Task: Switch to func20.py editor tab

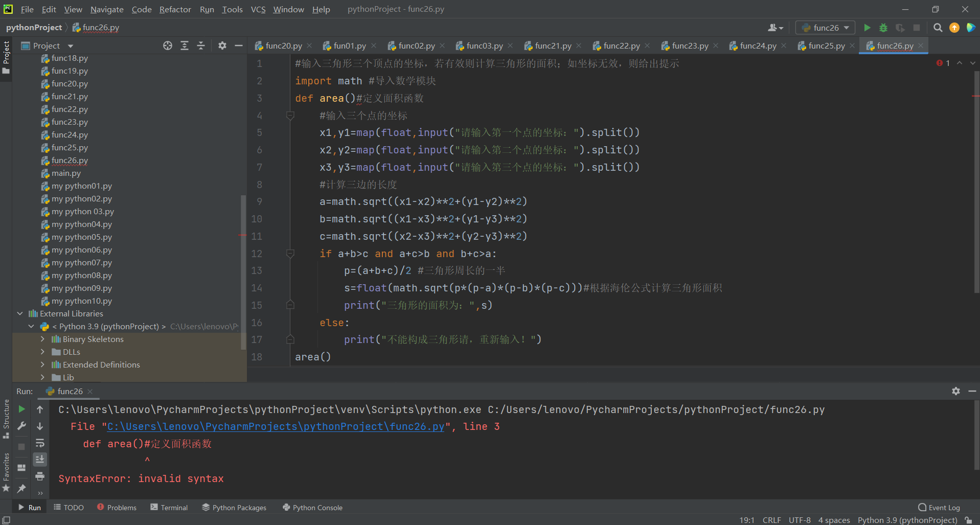Action: [283, 45]
